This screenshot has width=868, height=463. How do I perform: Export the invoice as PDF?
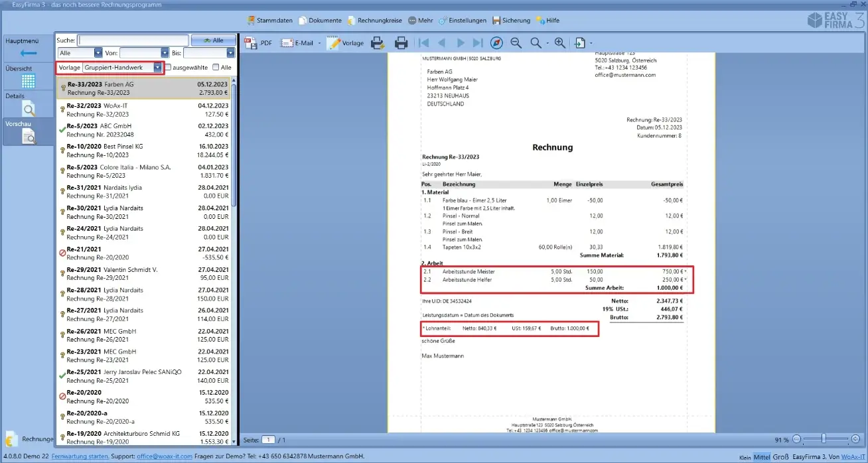[259, 43]
